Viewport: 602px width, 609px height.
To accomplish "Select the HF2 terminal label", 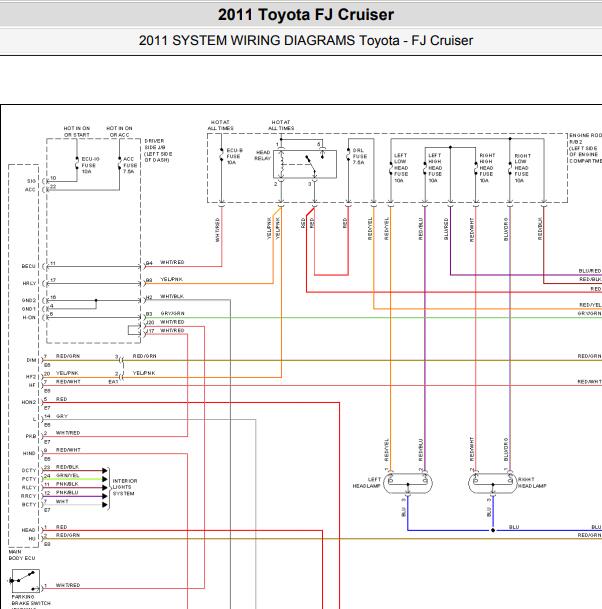I will [31, 377].
